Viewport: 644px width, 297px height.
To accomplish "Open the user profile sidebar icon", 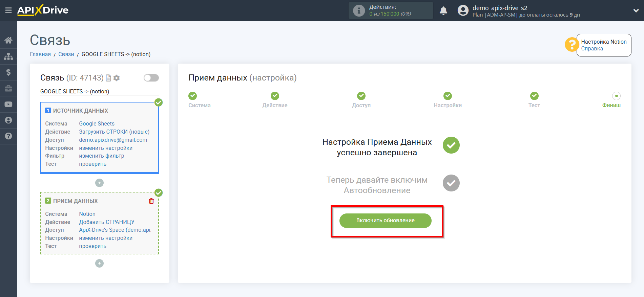I will (x=8, y=120).
